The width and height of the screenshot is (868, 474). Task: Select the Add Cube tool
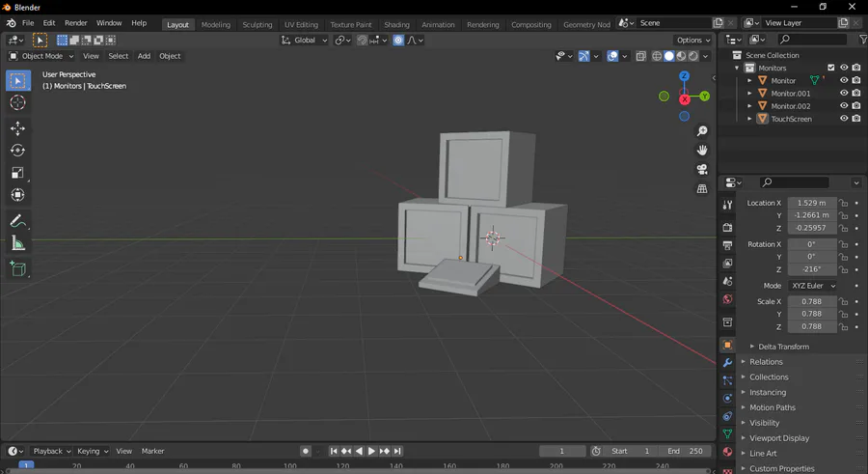coord(17,269)
